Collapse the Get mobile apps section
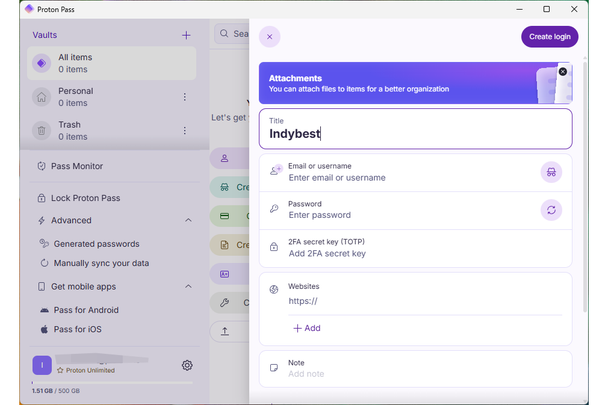The image size is (608, 405). tap(188, 287)
